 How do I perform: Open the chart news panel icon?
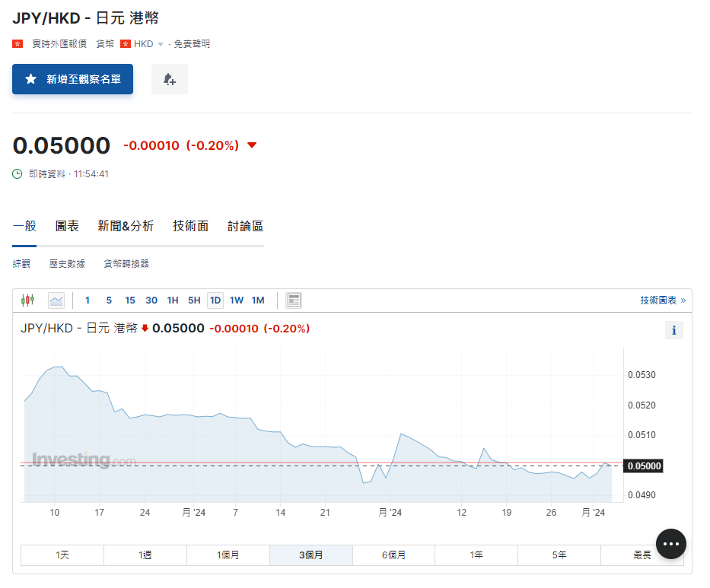(294, 300)
